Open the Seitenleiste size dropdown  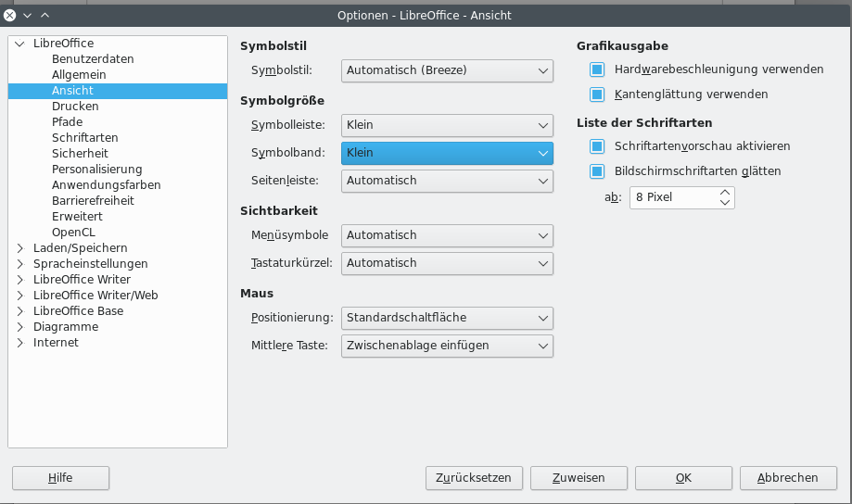click(x=447, y=181)
